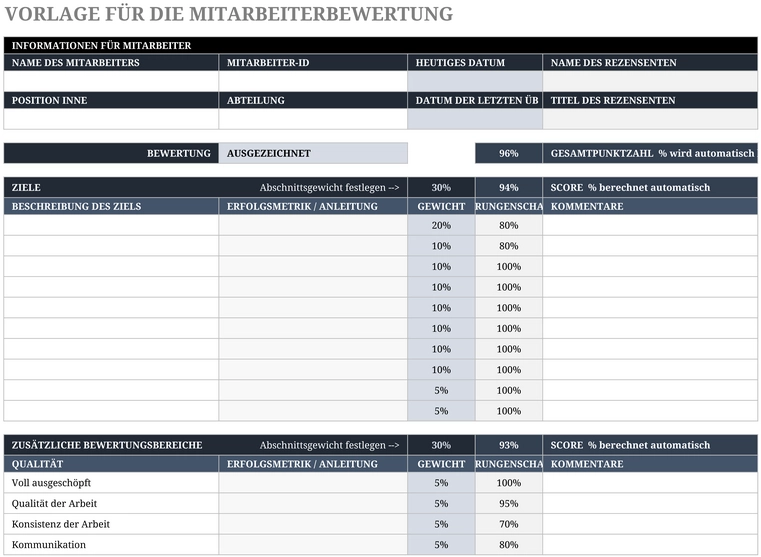The image size is (761, 557).
Task: Select the 95% score for 'Qualität der Arbeit'
Action: click(x=509, y=504)
